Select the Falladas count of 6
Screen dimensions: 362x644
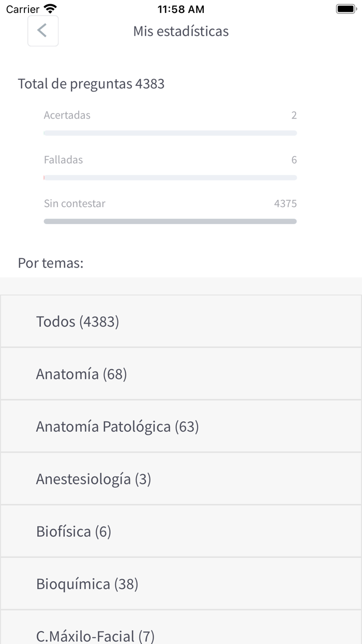point(294,159)
